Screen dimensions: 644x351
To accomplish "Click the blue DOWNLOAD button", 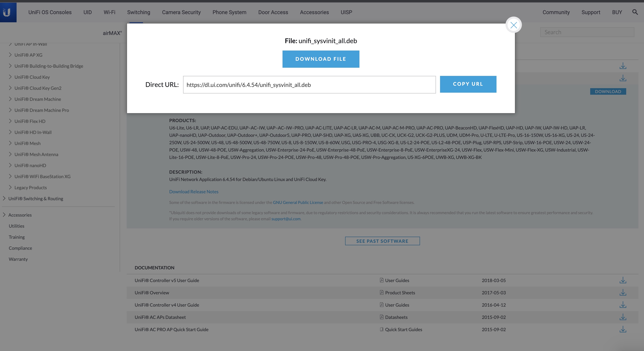I will pos(608,91).
